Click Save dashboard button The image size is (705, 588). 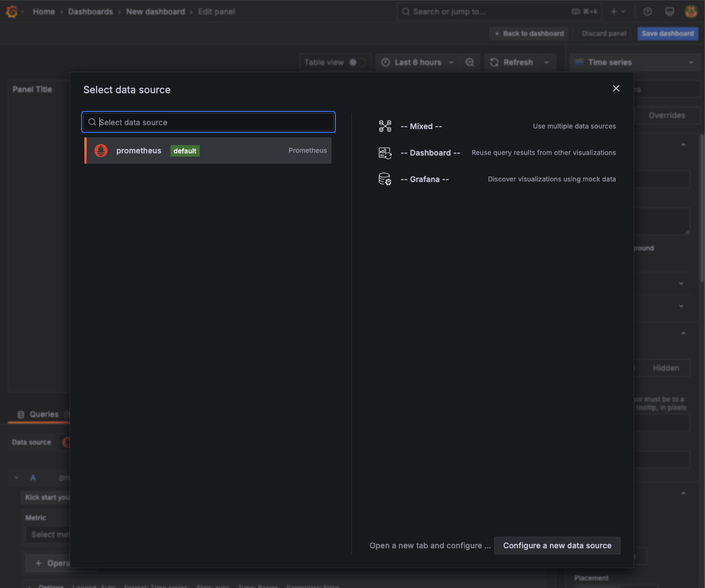pyautogui.click(x=667, y=34)
